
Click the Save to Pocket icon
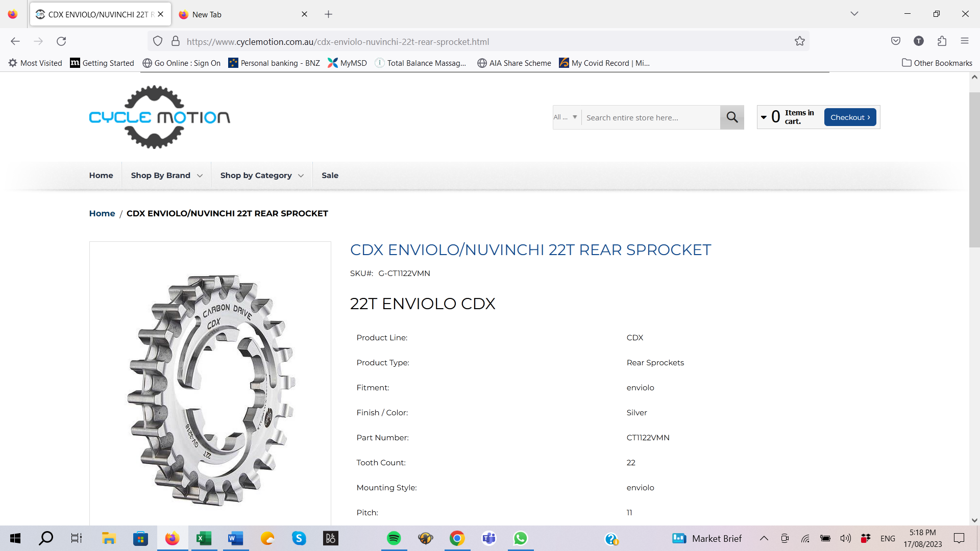895,41
